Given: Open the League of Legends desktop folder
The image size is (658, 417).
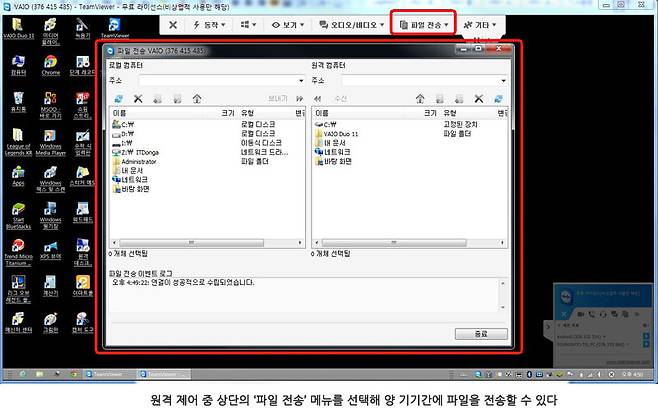Looking at the screenshot, I should click(18, 142).
